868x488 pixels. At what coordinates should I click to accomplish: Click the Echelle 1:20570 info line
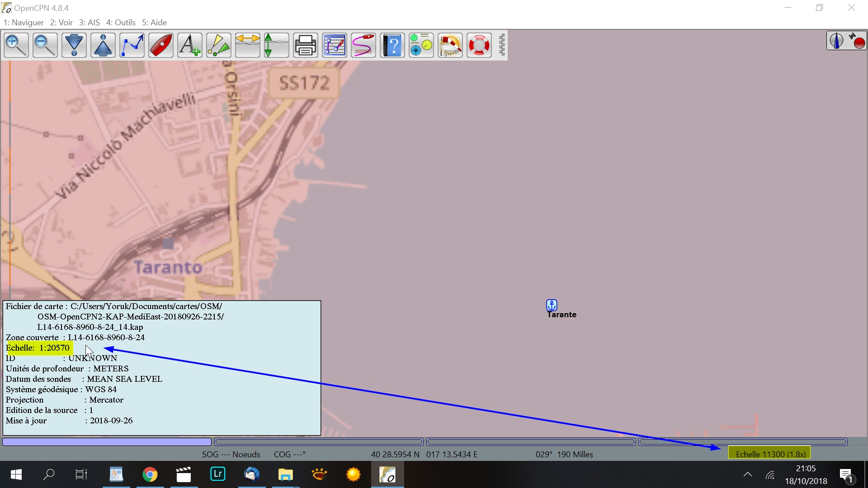[x=38, y=348]
